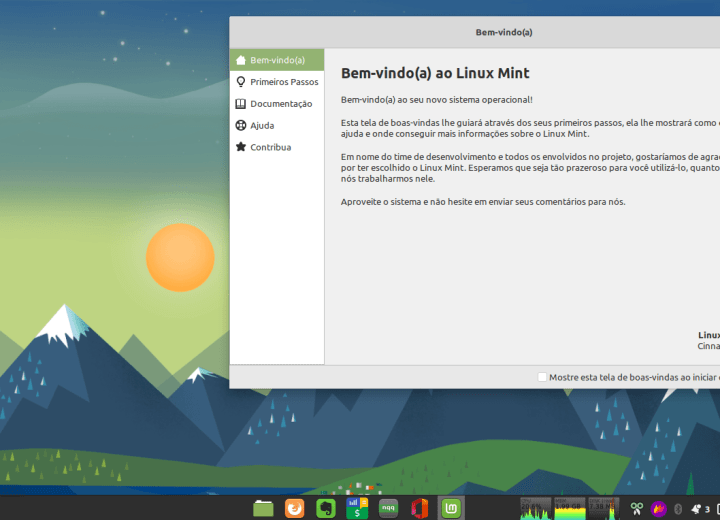
Task: Open Evernote elephant icon in taskbar
Action: click(x=326, y=509)
